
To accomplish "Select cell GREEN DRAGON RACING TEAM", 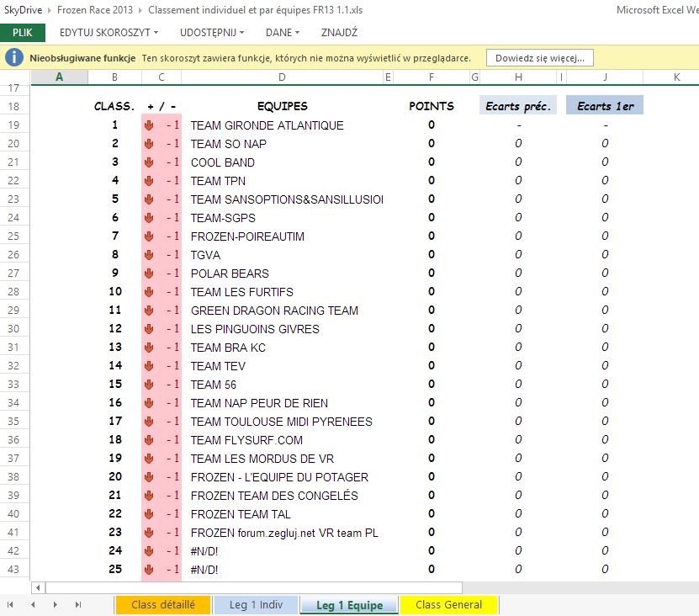I will [x=282, y=311].
